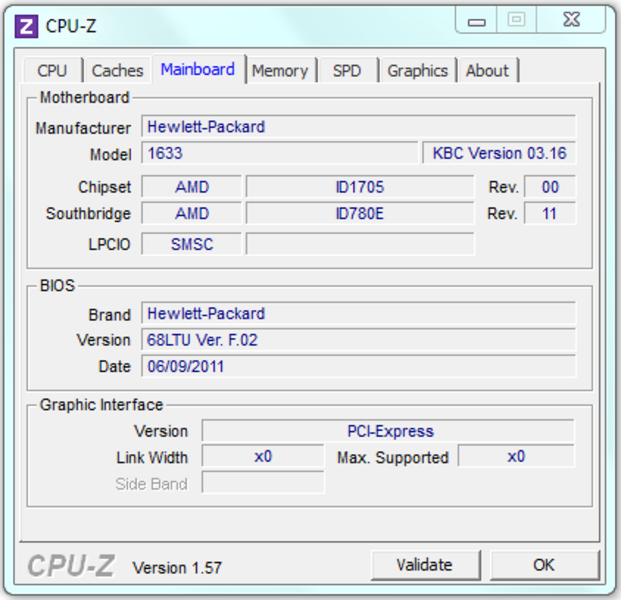Select the Chipset vendor AMD field

click(x=192, y=187)
